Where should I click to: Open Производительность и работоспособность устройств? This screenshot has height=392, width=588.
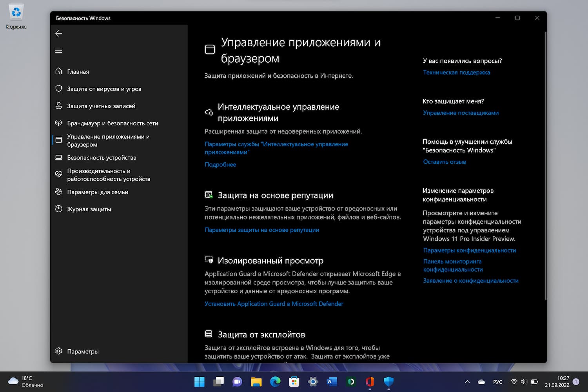tap(109, 175)
